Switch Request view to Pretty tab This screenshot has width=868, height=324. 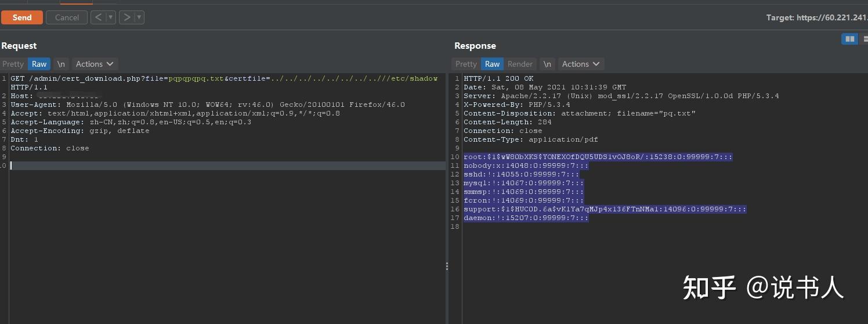point(13,64)
